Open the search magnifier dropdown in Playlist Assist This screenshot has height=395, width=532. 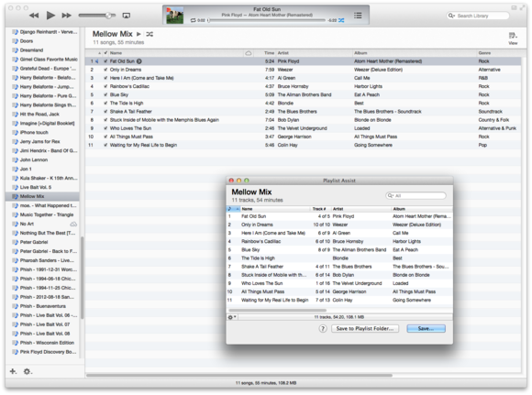[391, 195]
